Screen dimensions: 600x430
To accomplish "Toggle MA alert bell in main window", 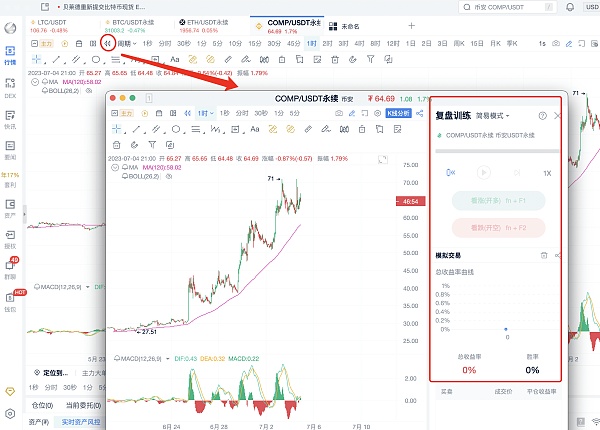I will [x=45, y=81].
